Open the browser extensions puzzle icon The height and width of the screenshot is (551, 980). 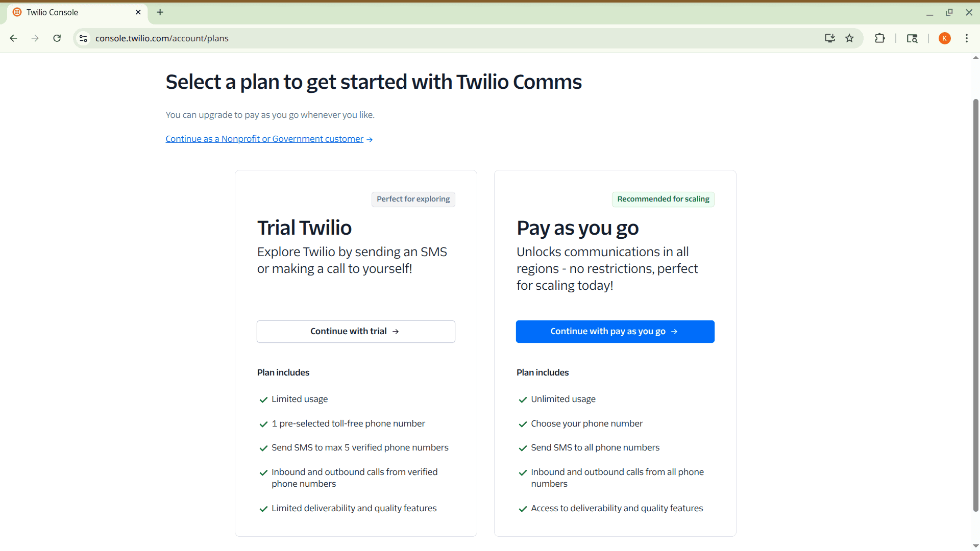(879, 38)
